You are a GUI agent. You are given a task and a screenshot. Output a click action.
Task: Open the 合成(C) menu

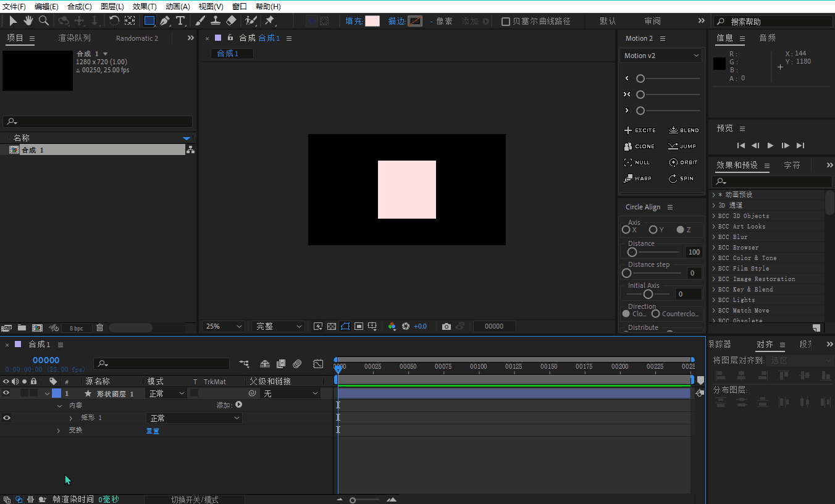pyautogui.click(x=79, y=6)
